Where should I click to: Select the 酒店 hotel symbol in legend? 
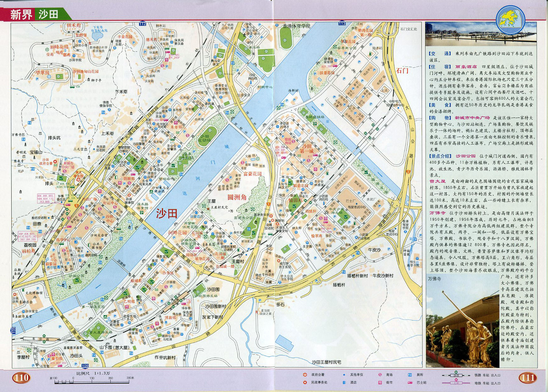[x=344, y=382]
